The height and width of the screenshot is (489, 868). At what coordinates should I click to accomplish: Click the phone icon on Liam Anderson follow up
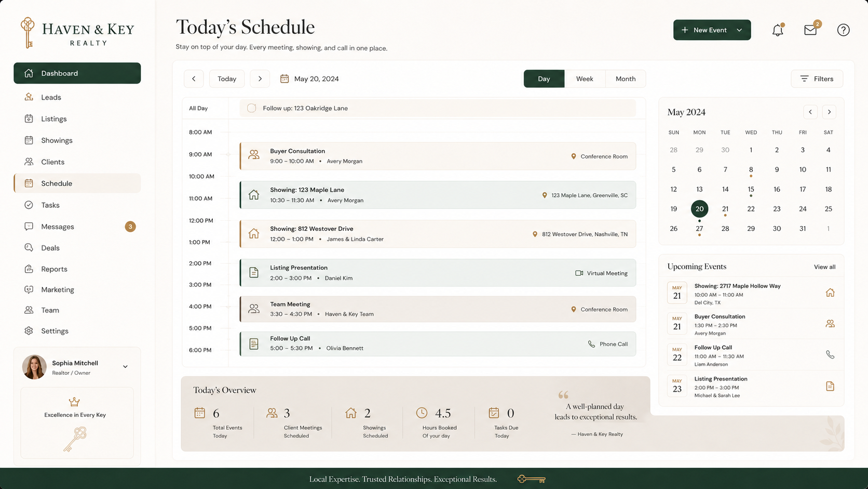pos(830,354)
